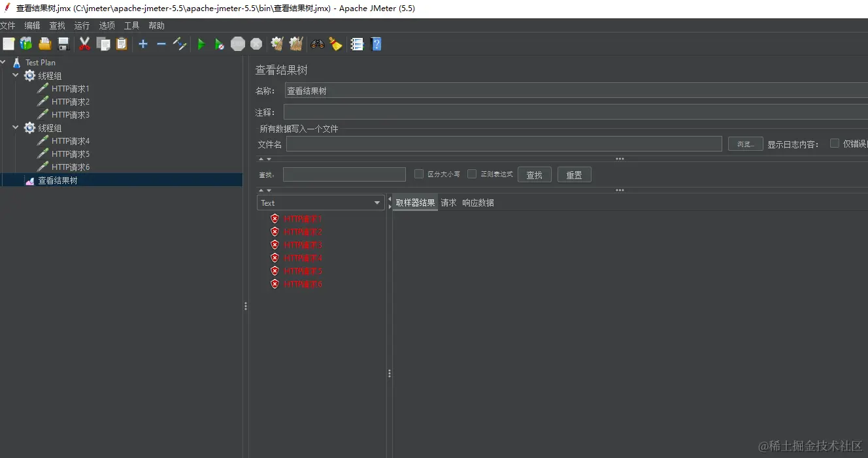Image resolution: width=868 pixels, height=458 pixels.
Task: Select failed result HTTP请求1
Action: coord(303,219)
